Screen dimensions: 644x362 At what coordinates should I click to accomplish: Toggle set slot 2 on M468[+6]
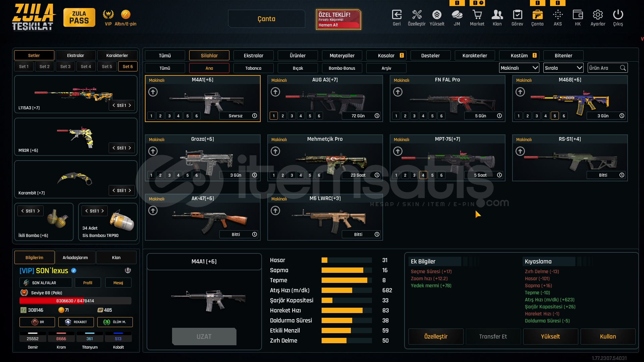click(x=528, y=116)
